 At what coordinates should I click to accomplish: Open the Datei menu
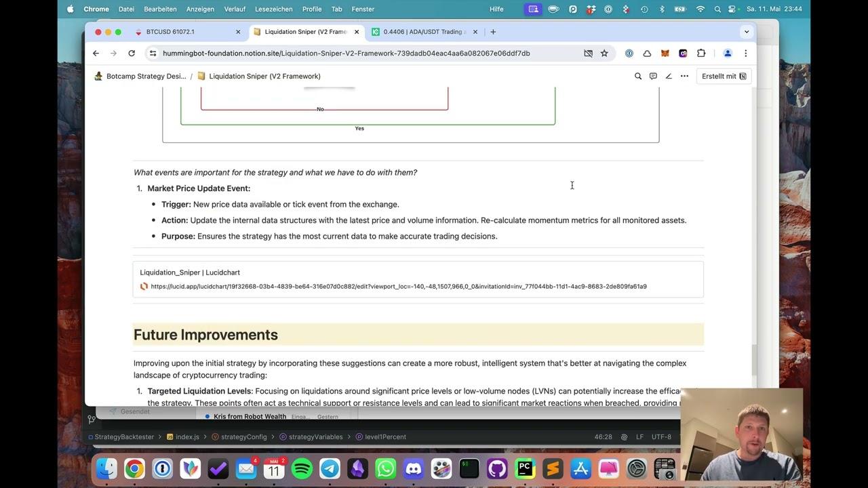point(126,9)
